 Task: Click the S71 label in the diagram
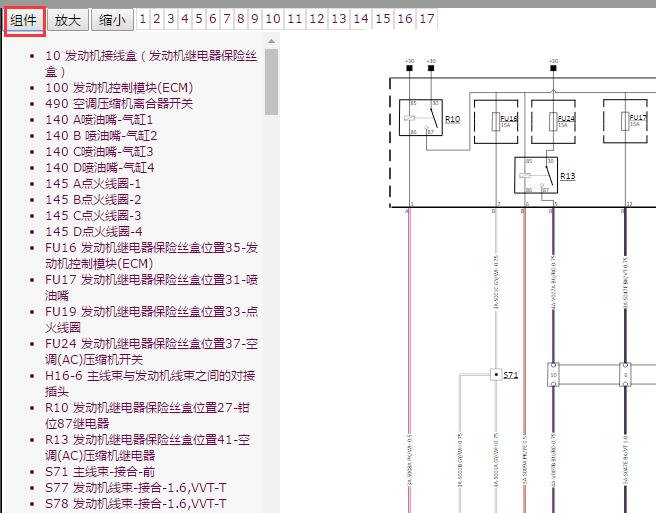coord(511,375)
